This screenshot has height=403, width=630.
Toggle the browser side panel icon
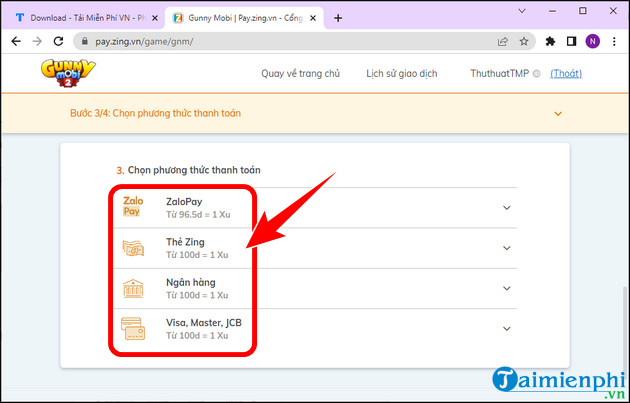click(x=571, y=41)
